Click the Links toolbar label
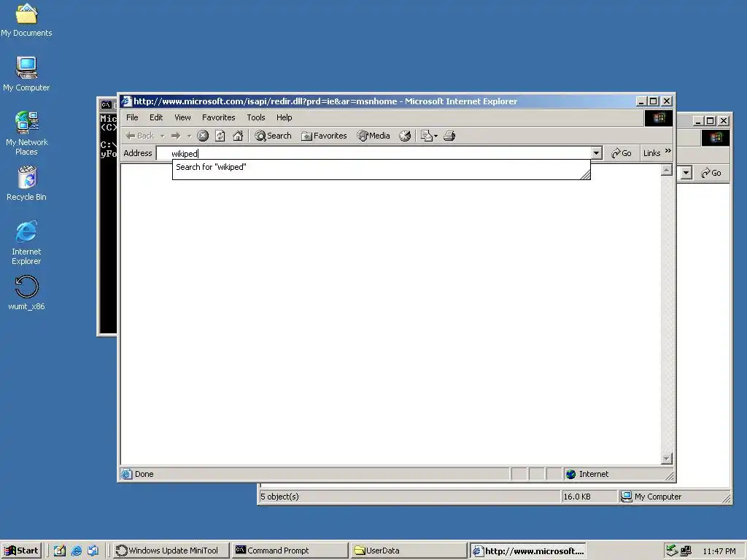This screenshot has width=747, height=560. pos(651,153)
